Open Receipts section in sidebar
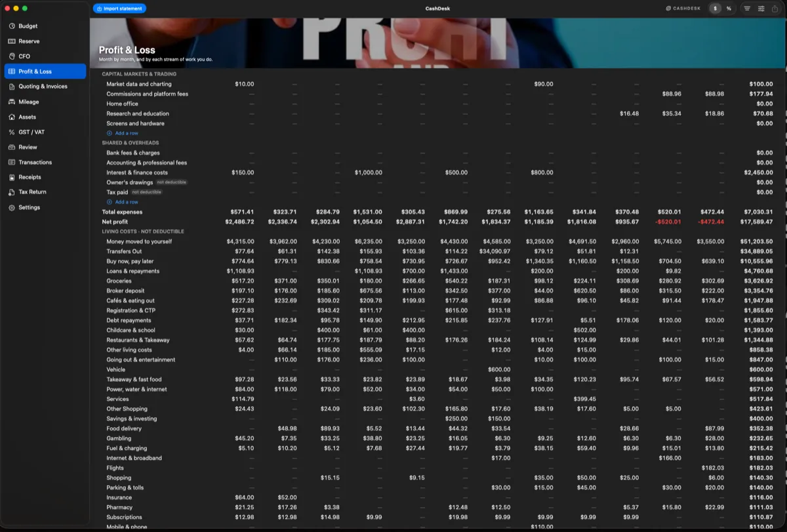This screenshot has width=787, height=532. (x=45, y=177)
